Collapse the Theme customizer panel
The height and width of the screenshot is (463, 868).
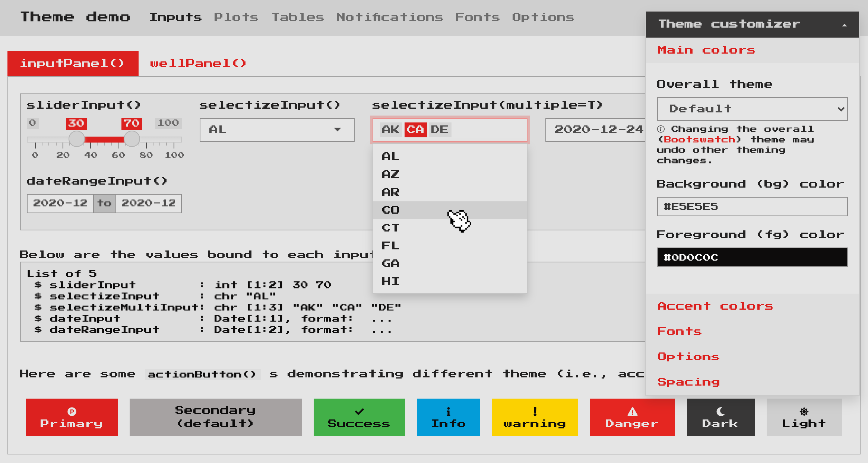click(x=843, y=24)
